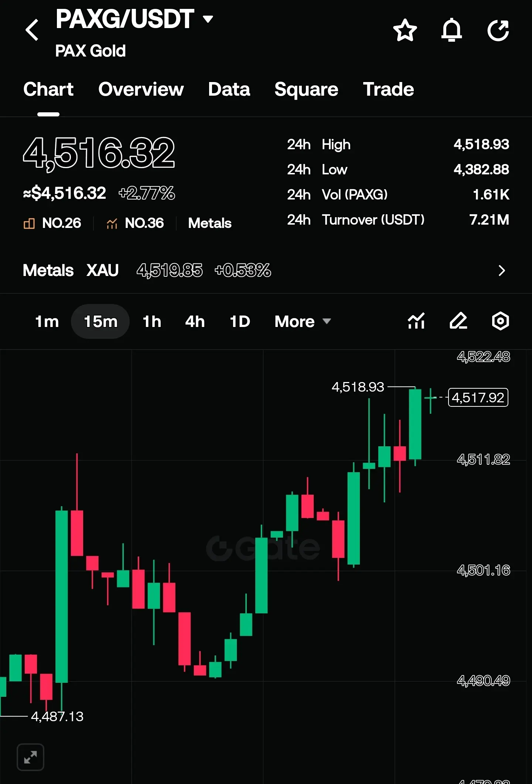Select the 15m timeframe
532x784 pixels.
[x=100, y=321]
